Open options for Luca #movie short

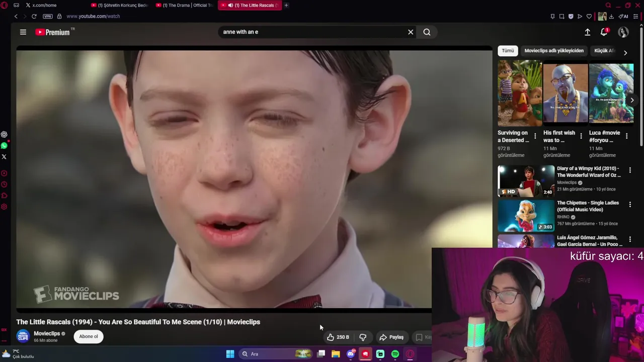pyautogui.click(x=626, y=136)
